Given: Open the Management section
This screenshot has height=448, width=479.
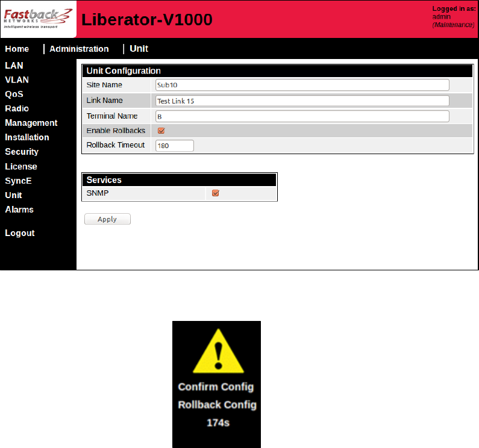Looking at the screenshot, I should tap(31, 123).
